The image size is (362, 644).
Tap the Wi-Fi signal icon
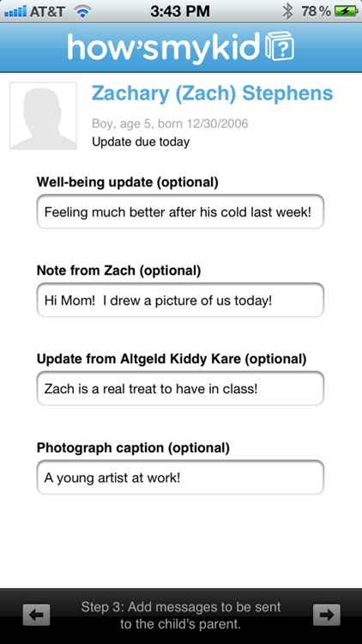83,12
